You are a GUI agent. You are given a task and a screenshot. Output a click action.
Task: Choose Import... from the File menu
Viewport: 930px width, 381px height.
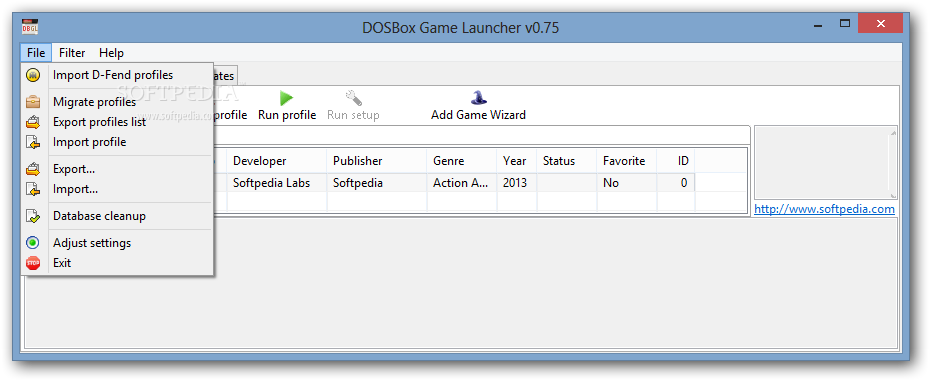(x=117, y=189)
